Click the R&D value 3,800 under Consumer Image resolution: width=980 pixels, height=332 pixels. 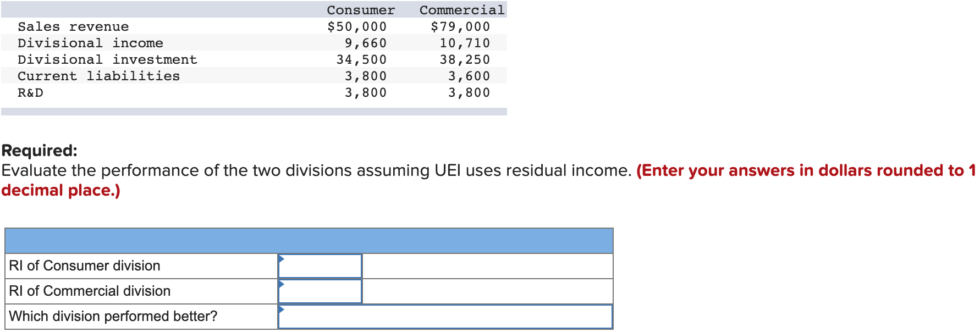tap(365, 92)
